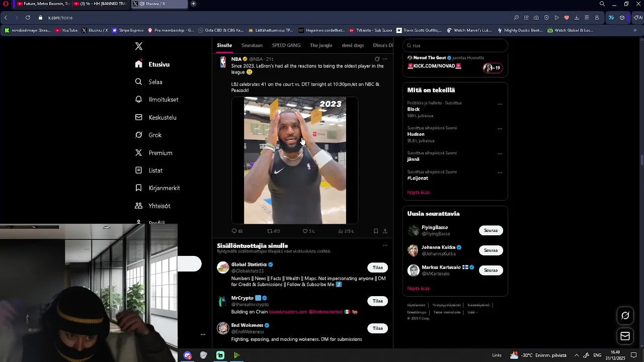Open Kirjanmerkit bookmarks

pyautogui.click(x=157, y=188)
